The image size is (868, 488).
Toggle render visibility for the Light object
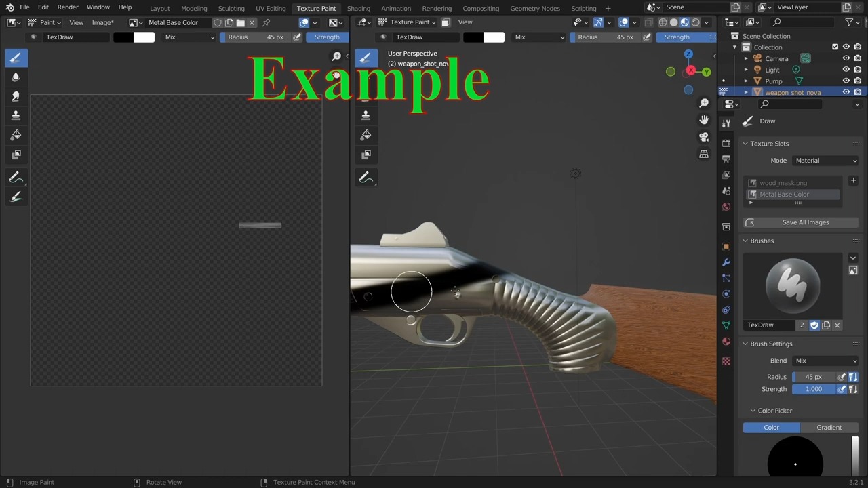point(858,69)
